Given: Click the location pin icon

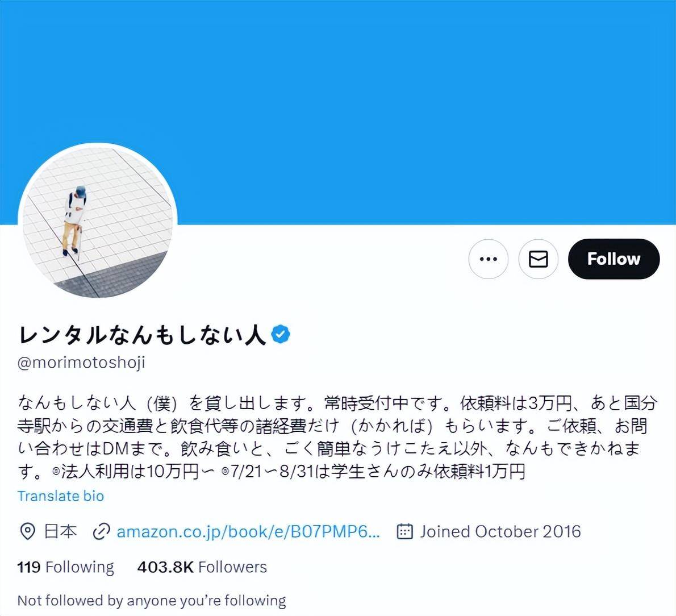Looking at the screenshot, I should (28, 531).
